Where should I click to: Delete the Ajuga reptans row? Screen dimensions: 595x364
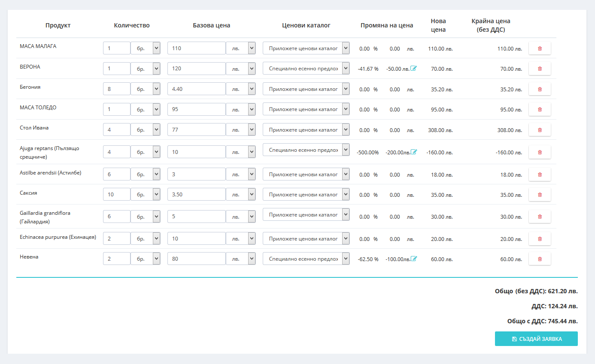tap(540, 152)
